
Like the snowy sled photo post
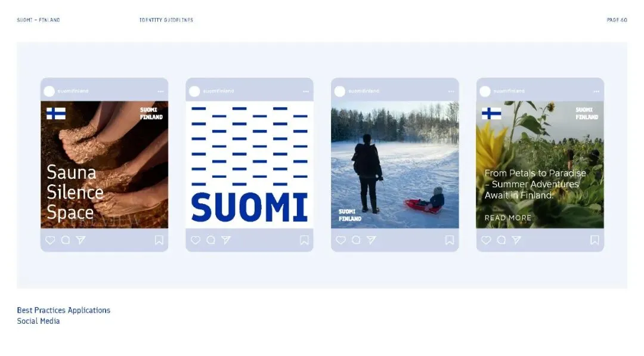(x=341, y=240)
